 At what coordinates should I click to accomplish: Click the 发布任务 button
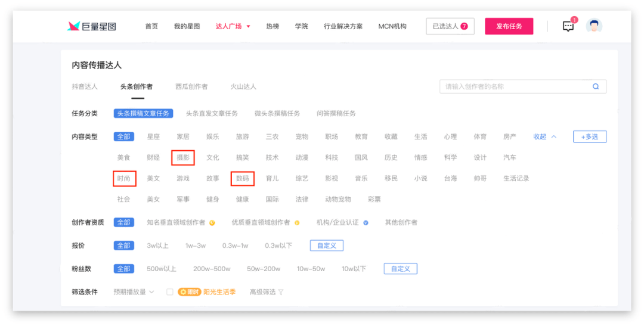[509, 26]
